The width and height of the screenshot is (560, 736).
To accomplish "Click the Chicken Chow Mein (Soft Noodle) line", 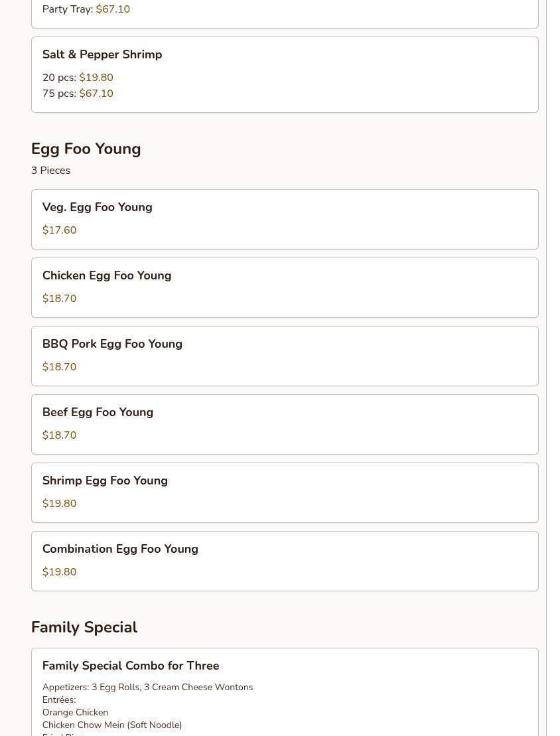I will 111,725.
